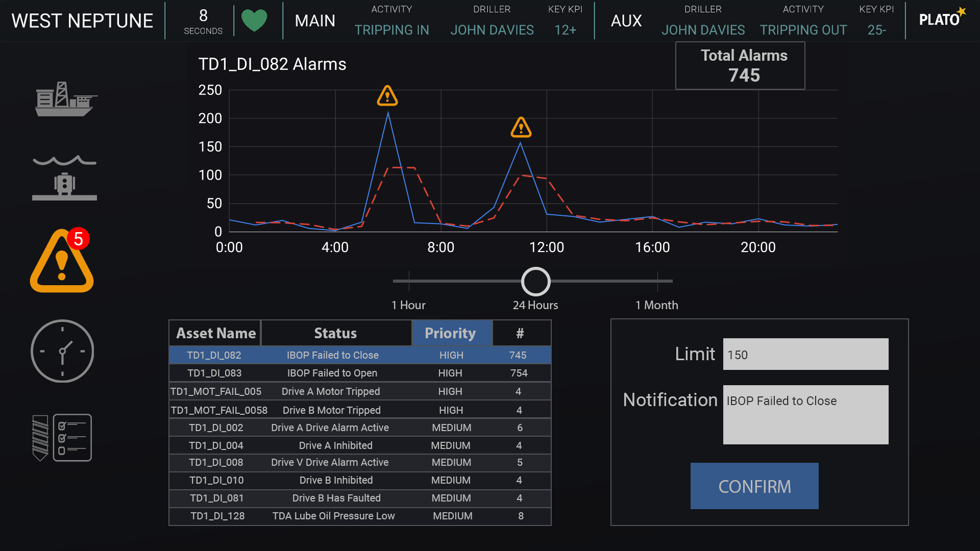Click the AUX driller JOHN DAVIES
This screenshot has width=980, height=551.
pos(703,30)
